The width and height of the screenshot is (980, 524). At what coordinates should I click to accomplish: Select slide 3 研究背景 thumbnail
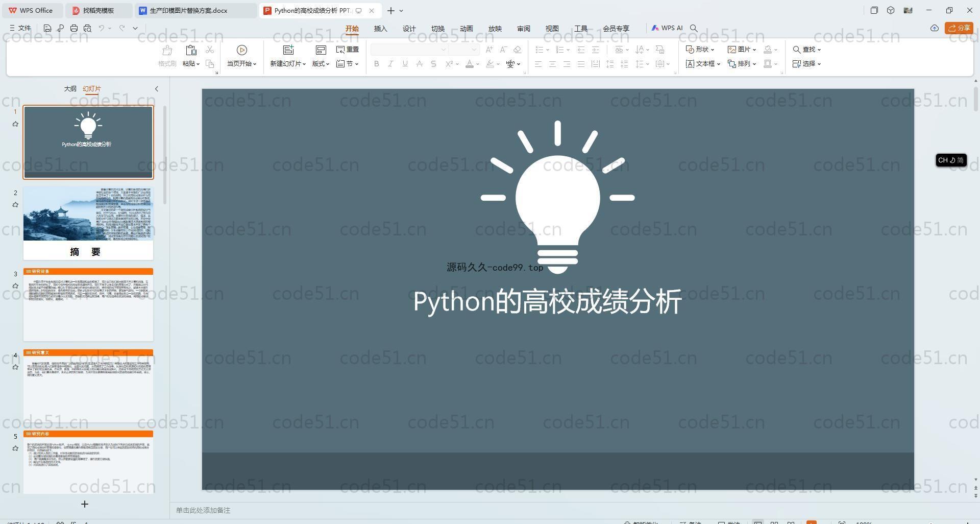click(88, 305)
